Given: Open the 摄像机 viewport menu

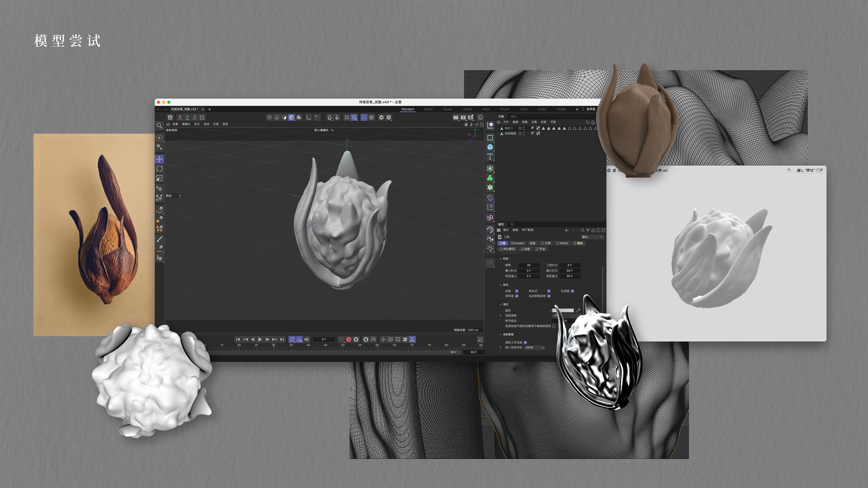Looking at the screenshot, I should [x=186, y=124].
